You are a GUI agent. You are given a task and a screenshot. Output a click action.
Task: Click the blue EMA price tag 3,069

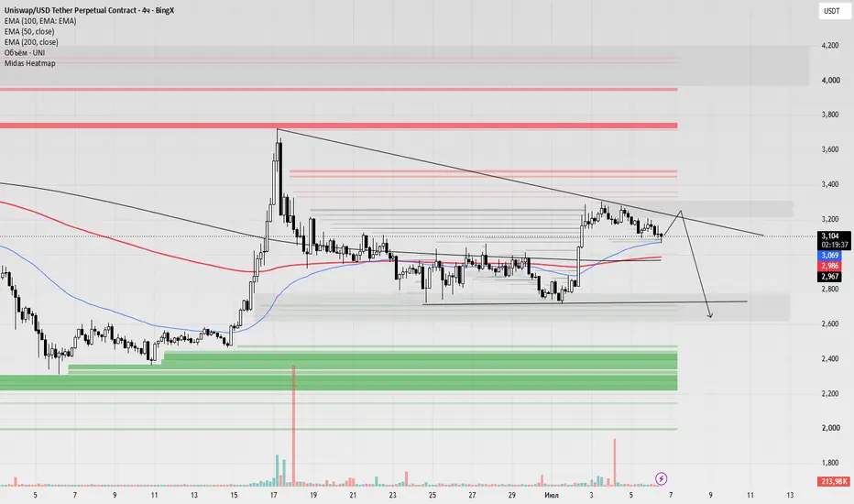(x=830, y=256)
